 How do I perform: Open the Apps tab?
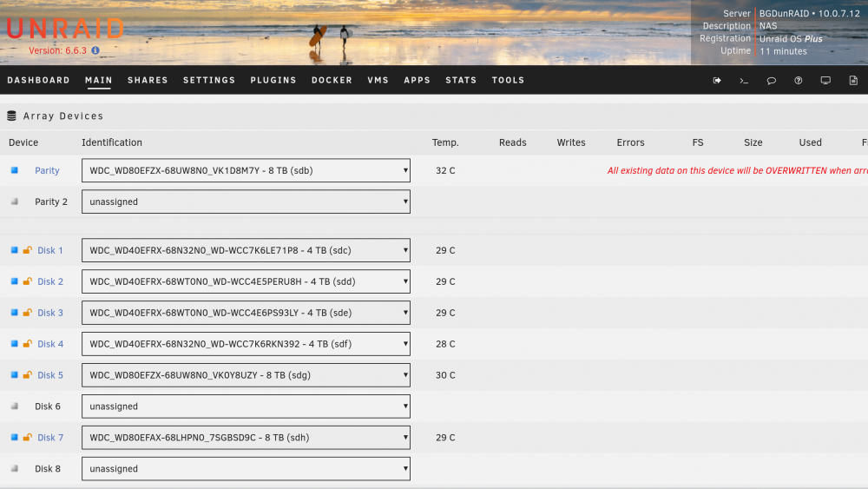pos(417,80)
